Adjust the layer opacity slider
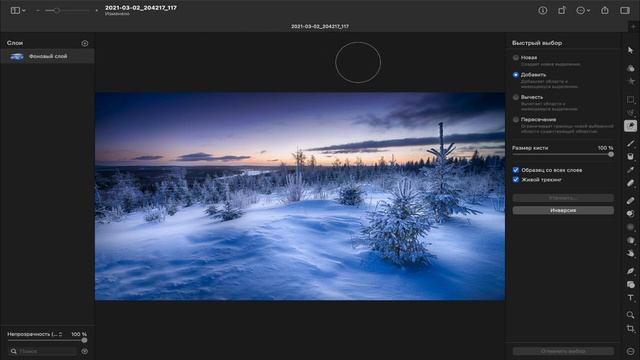 pyautogui.click(x=47, y=340)
